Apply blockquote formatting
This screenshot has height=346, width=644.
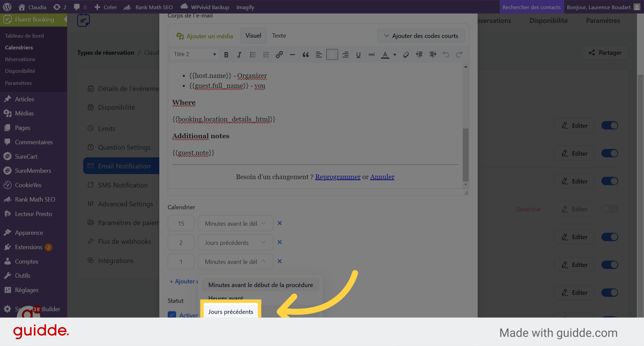click(x=306, y=55)
